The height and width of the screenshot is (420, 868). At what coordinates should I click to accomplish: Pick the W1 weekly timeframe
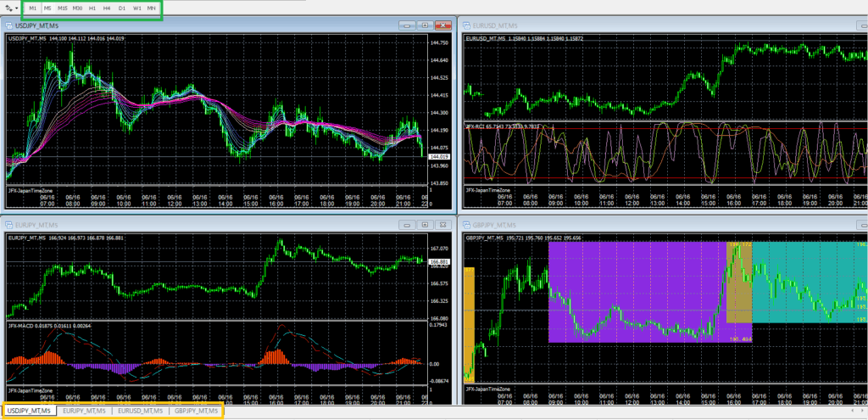136,8
